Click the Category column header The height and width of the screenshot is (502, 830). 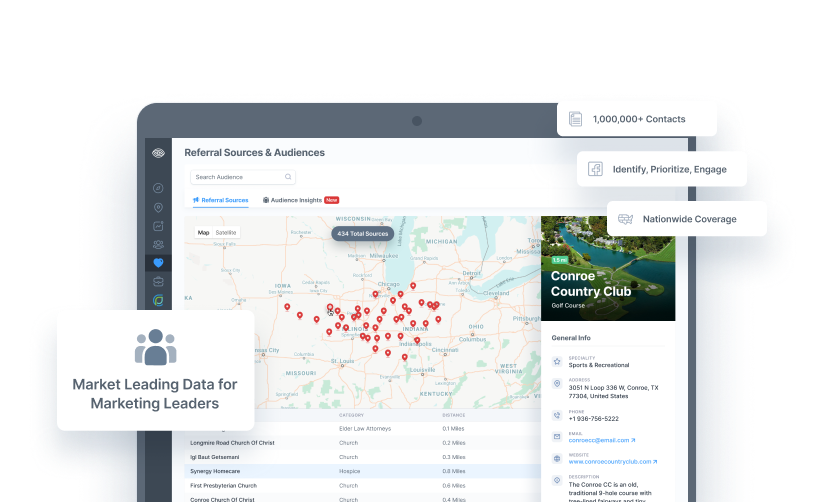[x=351, y=415]
